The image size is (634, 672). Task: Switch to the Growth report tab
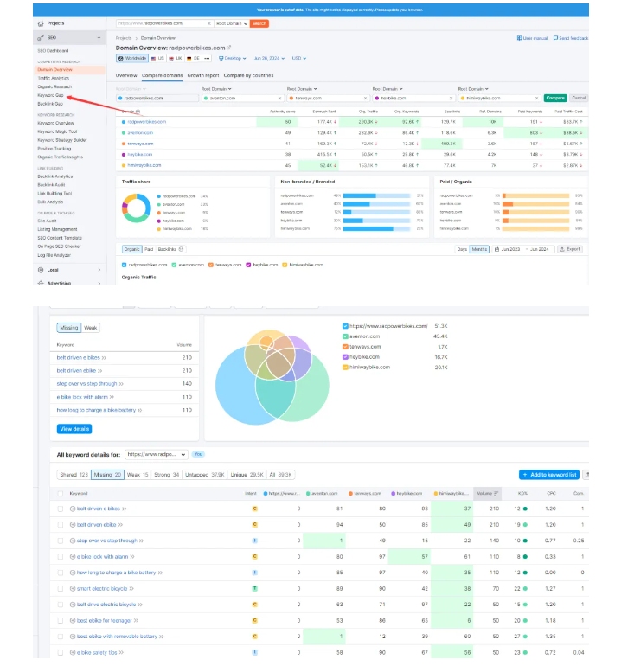pos(203,75)
